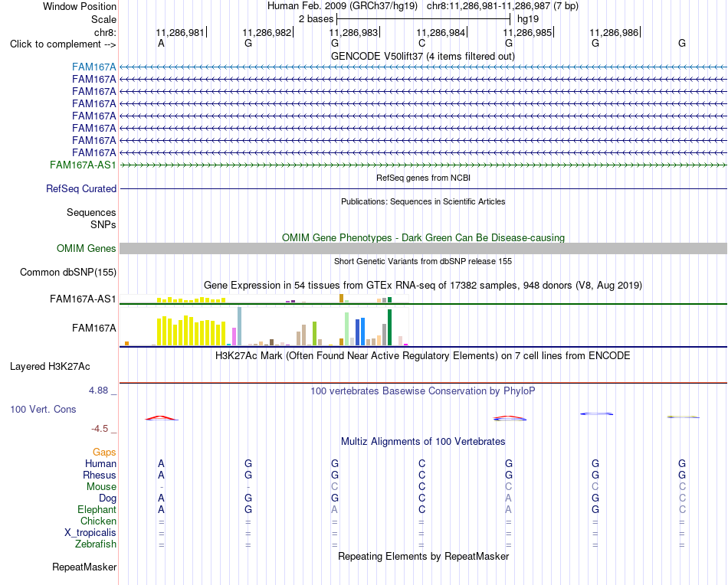Open the 'RefSeq genes from NCBI' title
The width and height of the screenshot is (728, 585).
[x=423, y=178]
